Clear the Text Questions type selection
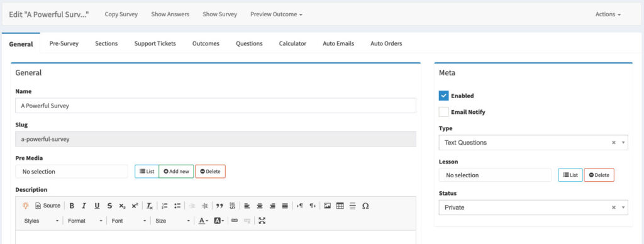644x244 pixels. [x=614, y=143]
